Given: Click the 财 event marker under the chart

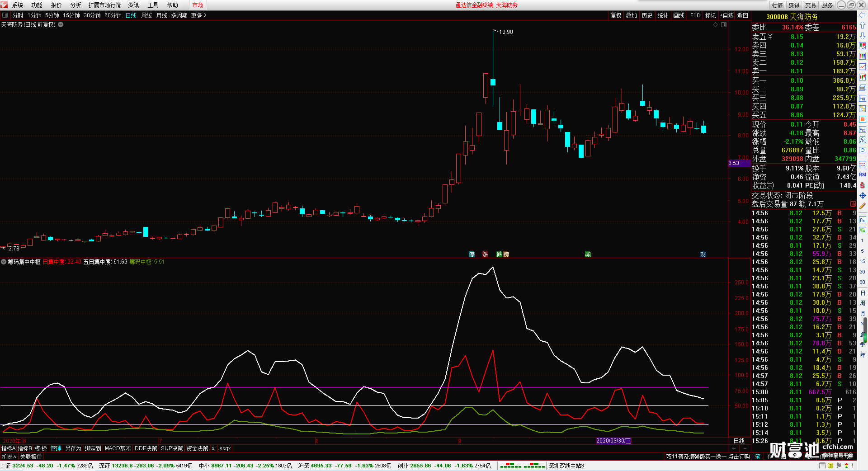Looking at the screenshot, I should (703, 254).
